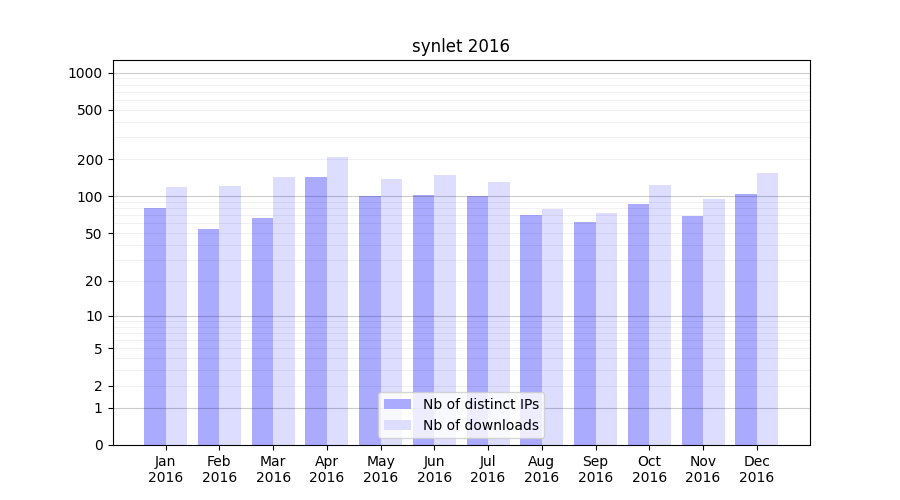The width and height of the screenshot is (900, 500).
Task: Click the October 2016 distinct IPs bar
Action: 639,324
